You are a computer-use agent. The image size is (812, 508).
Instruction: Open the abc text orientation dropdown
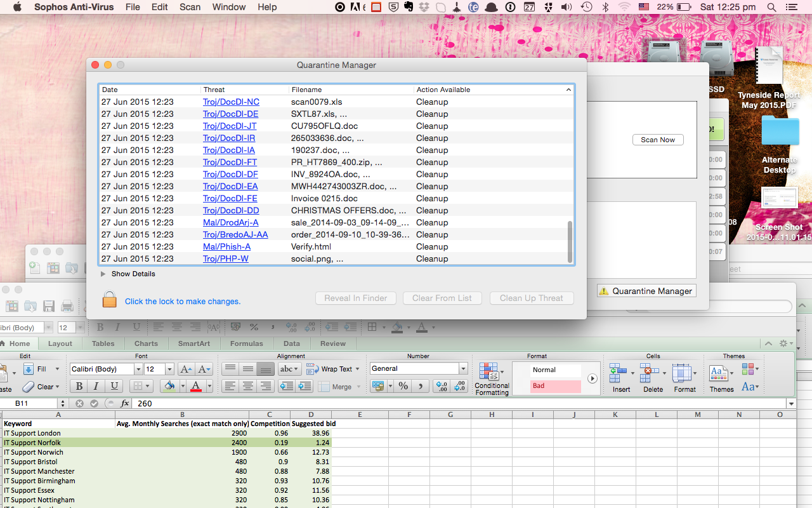click(289, 369)
